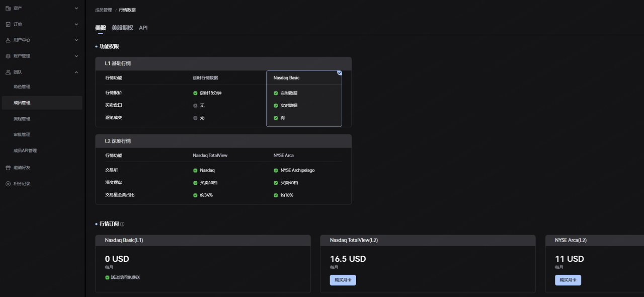
Task: Click green check beside Nasdaq exchange entry
Action: (x=195, y=170)
